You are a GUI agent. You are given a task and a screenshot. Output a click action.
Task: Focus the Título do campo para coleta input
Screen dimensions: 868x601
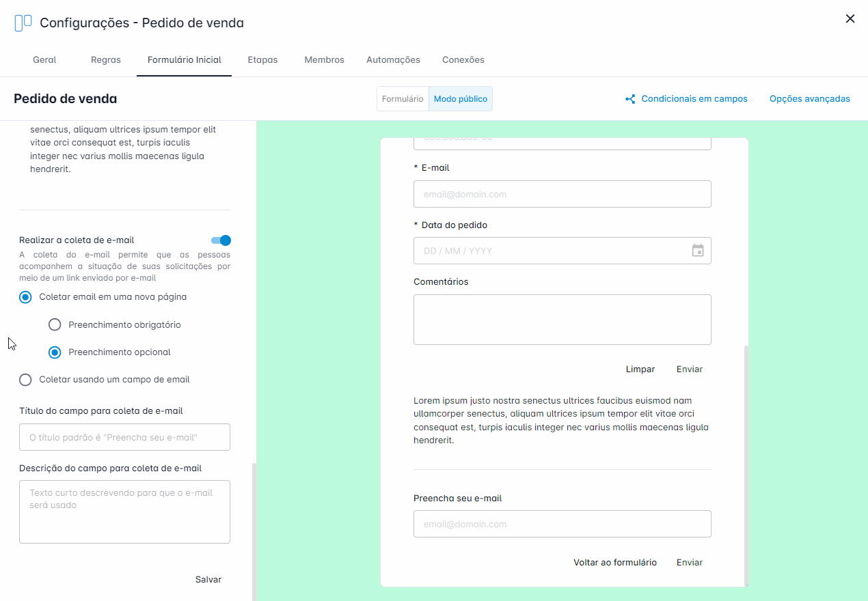pyautogui.click(x=124, y=437)
